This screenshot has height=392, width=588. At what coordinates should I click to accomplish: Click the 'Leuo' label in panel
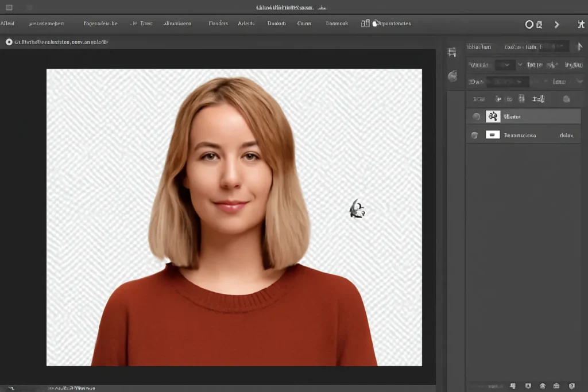559,81
